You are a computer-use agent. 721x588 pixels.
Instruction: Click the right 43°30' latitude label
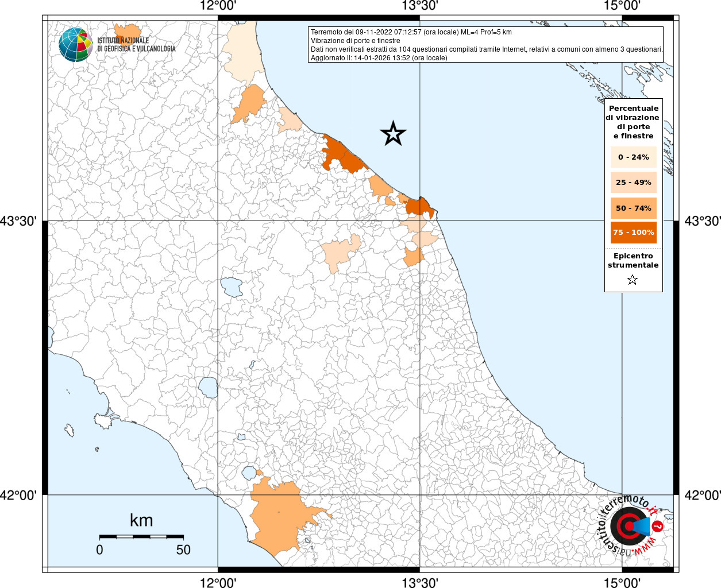coord(702,221)
